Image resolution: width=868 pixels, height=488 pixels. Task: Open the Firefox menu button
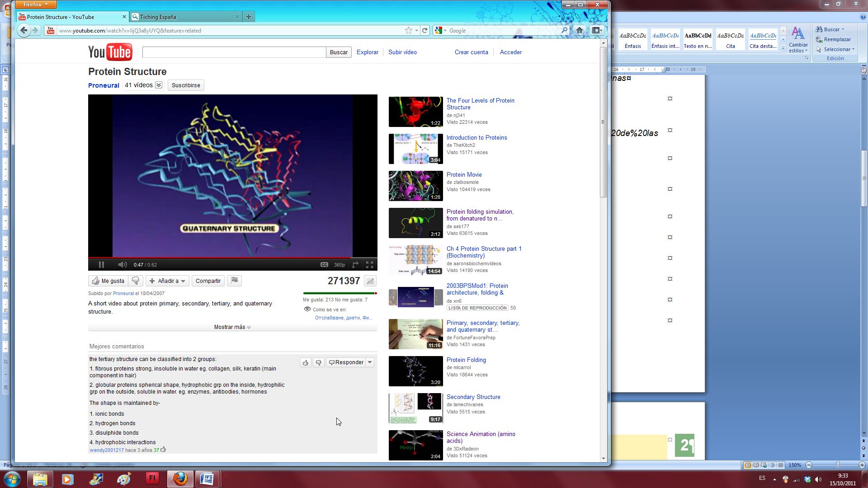pos(36,5)
